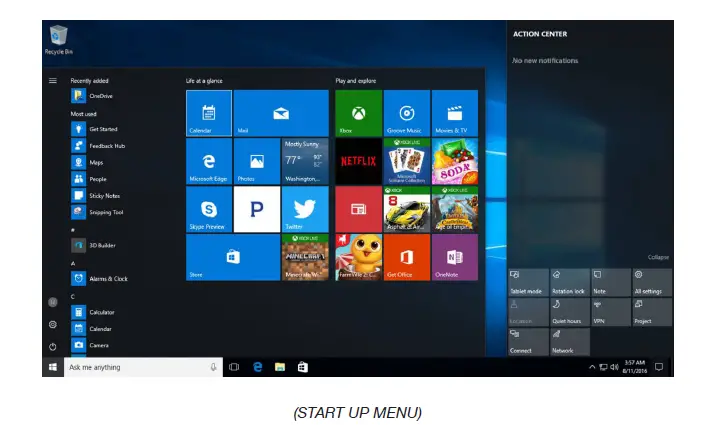Image resolution: width=721 pixels, height=425 pixels.
Task: Open Settings gear in Start menu
Action: [x=53, y=324]
